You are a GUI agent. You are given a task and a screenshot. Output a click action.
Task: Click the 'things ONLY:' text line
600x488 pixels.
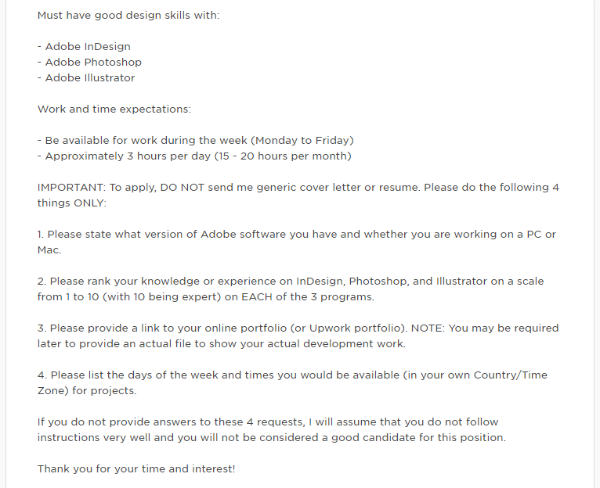(72, 203)
